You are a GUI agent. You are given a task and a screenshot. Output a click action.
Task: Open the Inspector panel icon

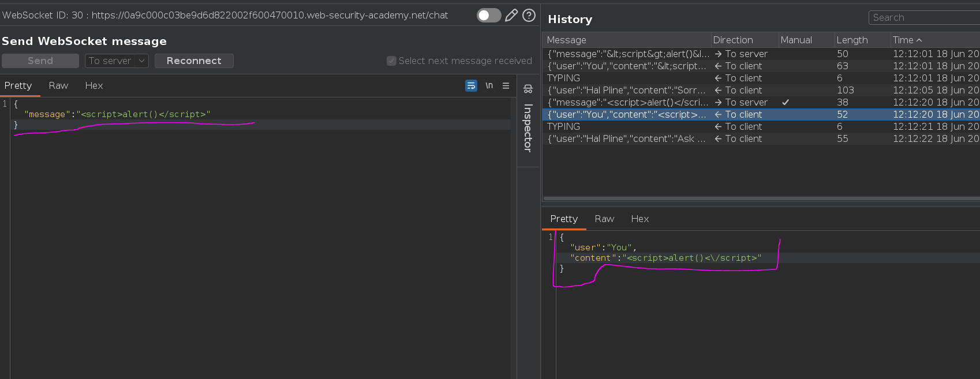(528, 89)
